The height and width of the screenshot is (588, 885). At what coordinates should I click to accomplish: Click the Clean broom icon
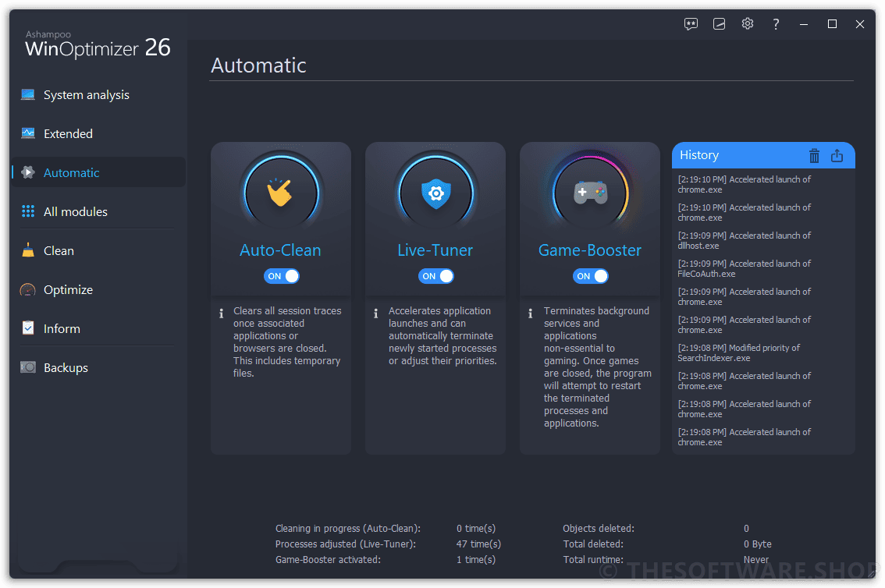tap(27, 250)
